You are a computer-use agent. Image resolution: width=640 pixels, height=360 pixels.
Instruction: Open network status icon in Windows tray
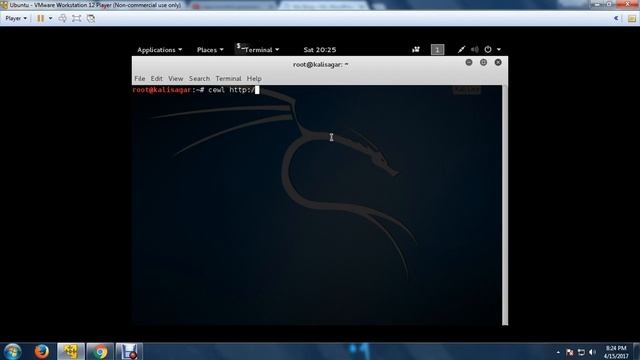coord(581,352)
